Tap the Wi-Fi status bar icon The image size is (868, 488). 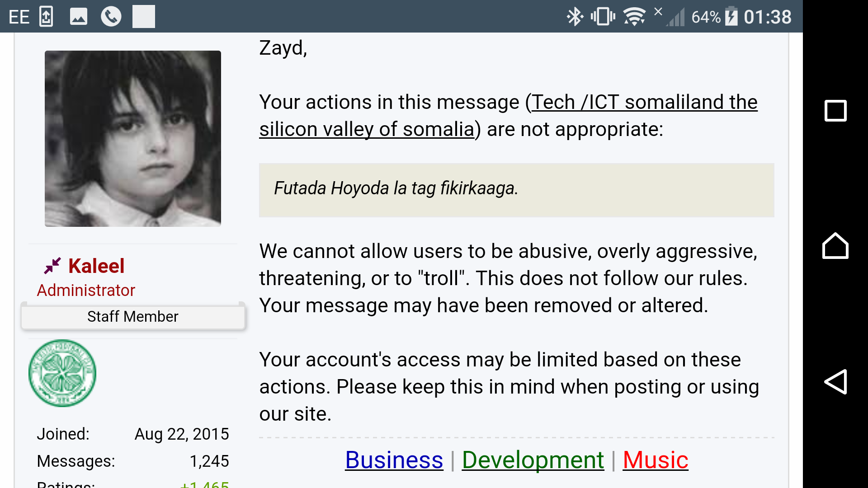click(634, 17)
